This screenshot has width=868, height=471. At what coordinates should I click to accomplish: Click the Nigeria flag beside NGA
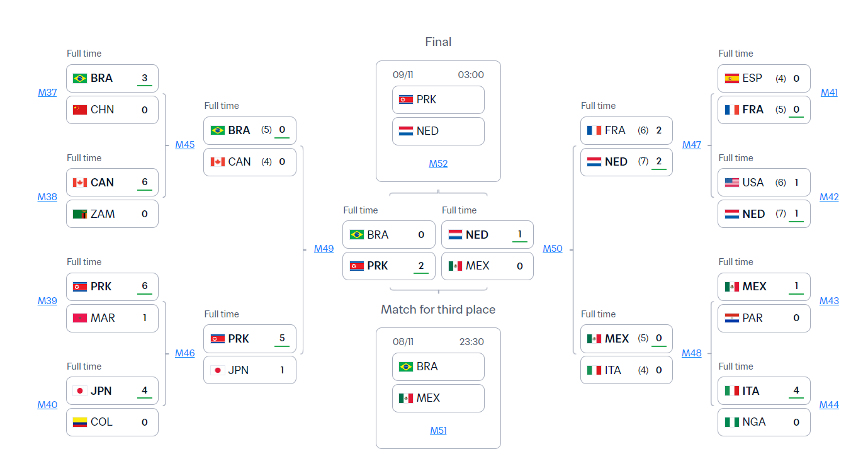731,422
